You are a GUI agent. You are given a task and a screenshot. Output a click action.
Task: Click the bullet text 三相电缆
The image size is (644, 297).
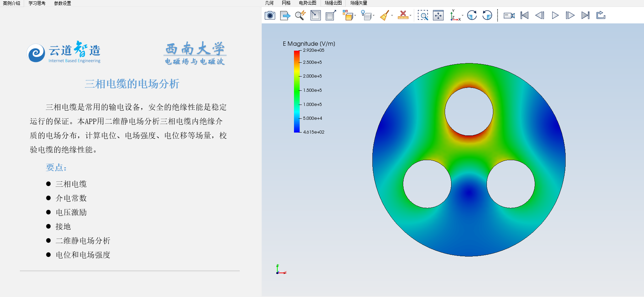coord(71,184)
